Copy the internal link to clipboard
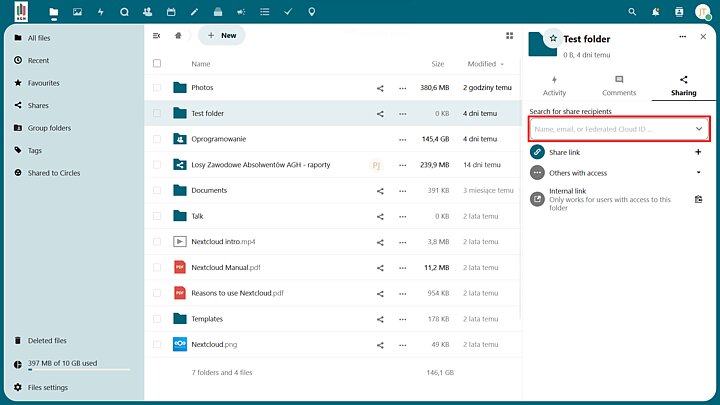720x405 pixels. pos(698,199)
